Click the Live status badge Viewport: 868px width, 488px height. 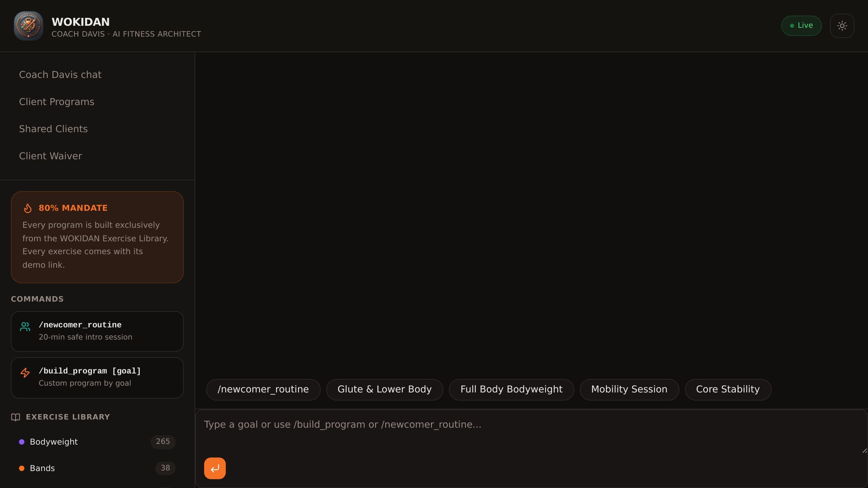coord(801,26)
